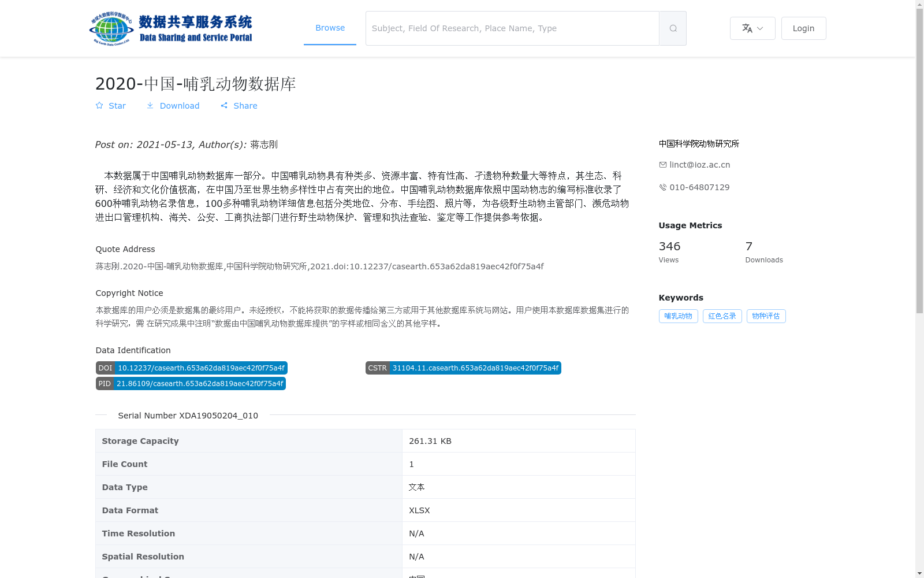This screenshot has height=578, width=924.
Task: Click the Share link text
Action: [x=245, y=106]
